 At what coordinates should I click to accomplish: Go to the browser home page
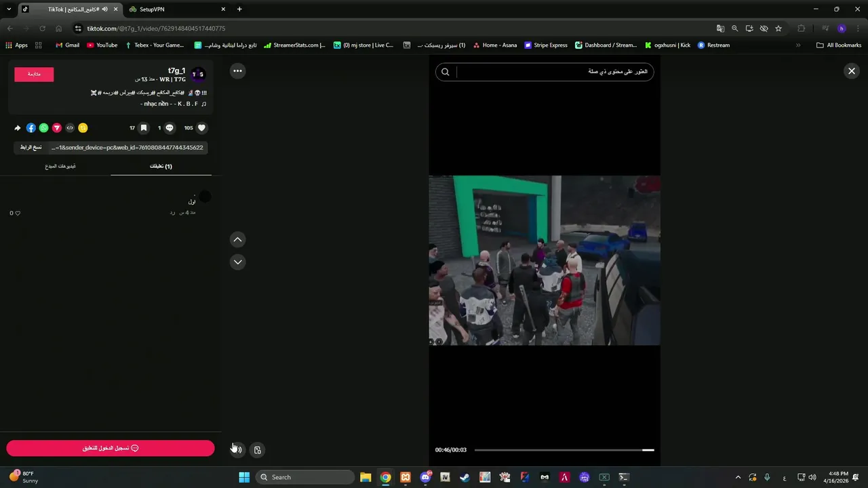(58, 28)
